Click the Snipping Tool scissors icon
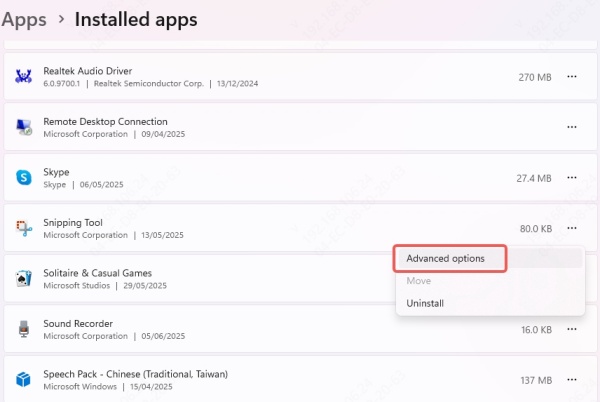 point(24,228)
